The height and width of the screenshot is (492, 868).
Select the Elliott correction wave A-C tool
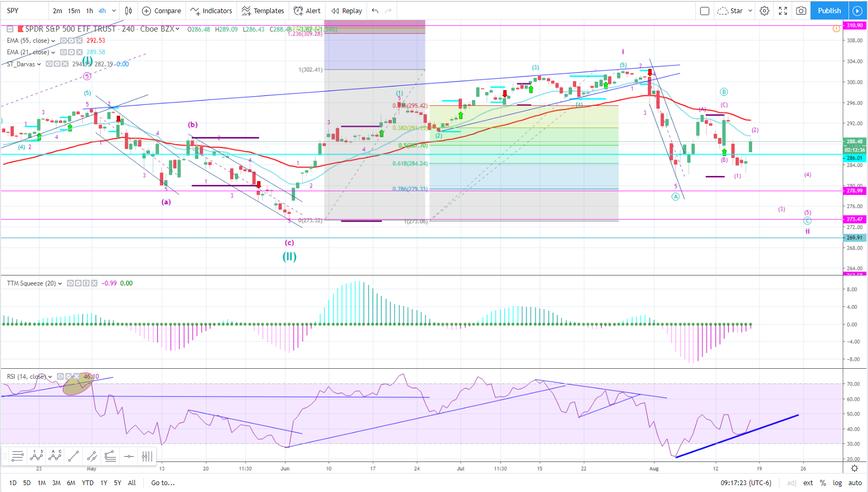55,456
